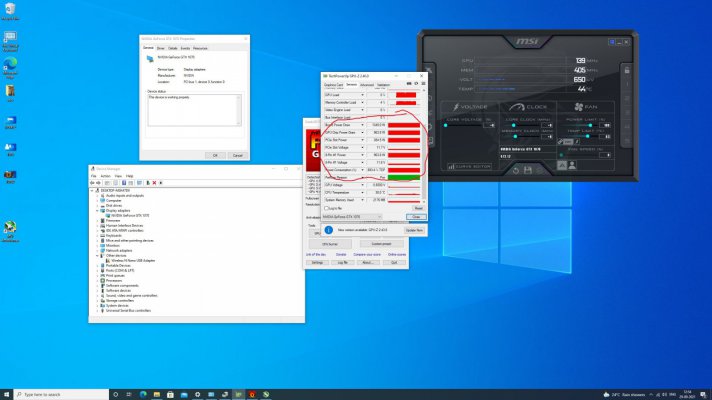Open View menu in Device Manager
This screenshot has width=712, height=400.
point(118,176)
